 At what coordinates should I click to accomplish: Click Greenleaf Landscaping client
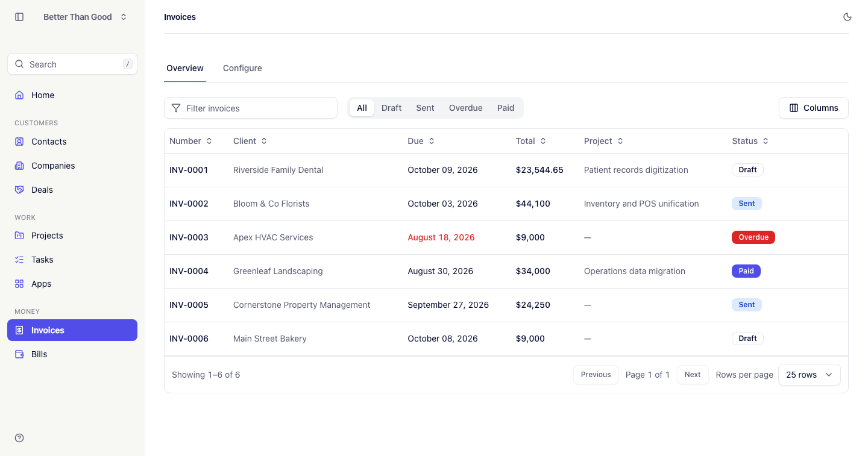pyautogui.click(x=278, y=271)
